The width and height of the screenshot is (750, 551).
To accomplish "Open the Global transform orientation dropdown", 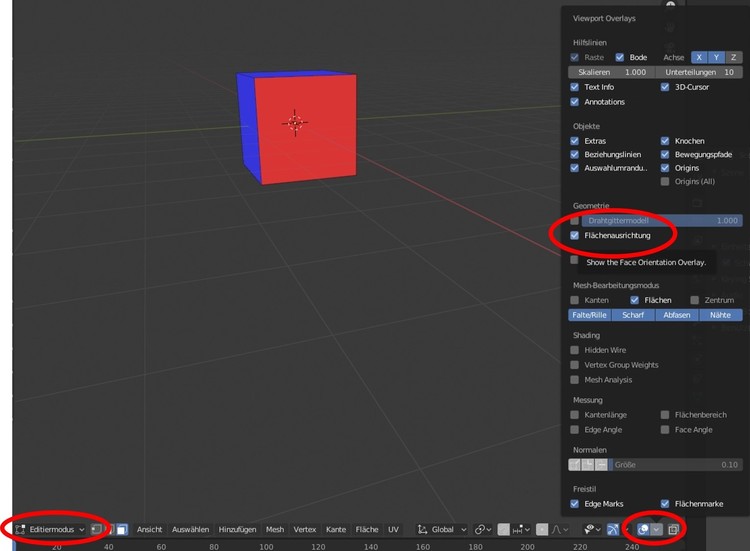I will (x=442, y=529).
